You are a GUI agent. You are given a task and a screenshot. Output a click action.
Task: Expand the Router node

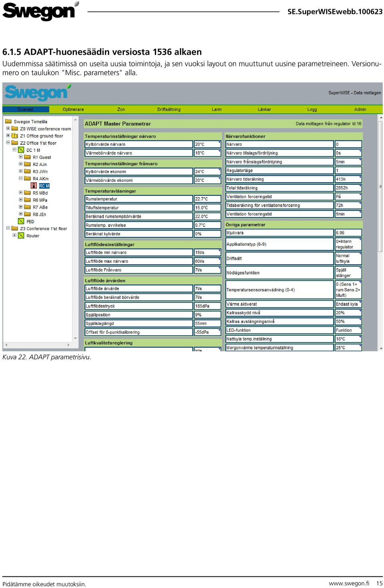[14, 235]
